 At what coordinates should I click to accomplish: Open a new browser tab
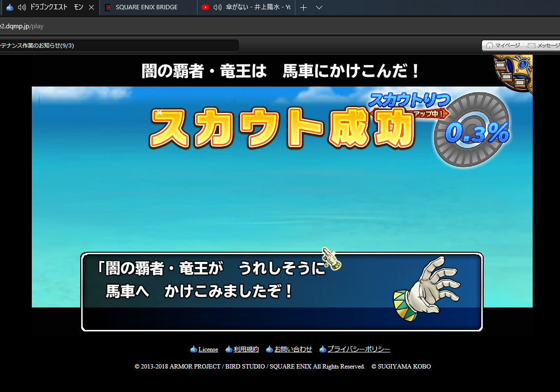point(303,8)
